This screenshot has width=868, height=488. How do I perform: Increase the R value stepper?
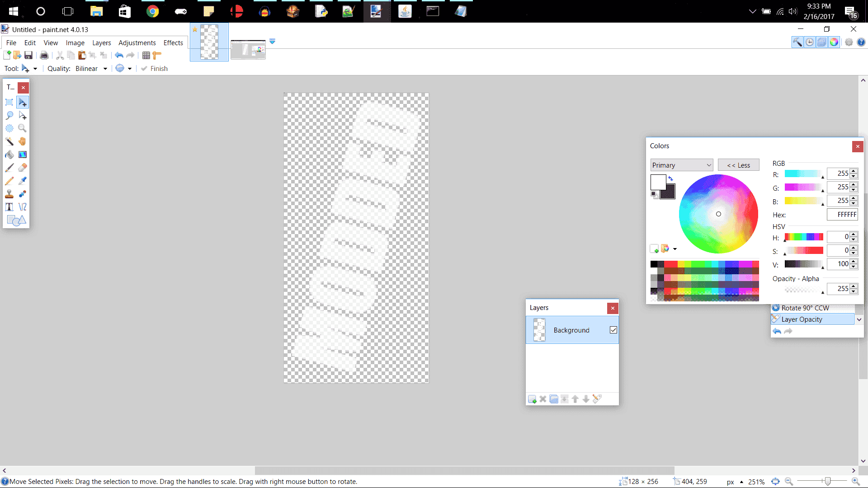click(x=854, y=171)
